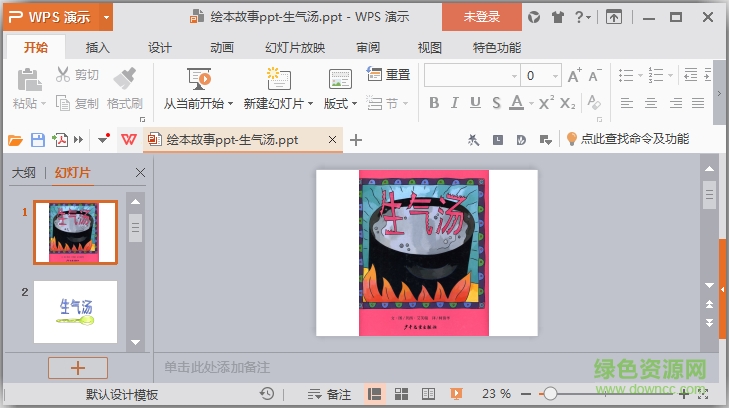Switch to normal view icon
The height and width of the screenshot is (408, 729).
[x=374, y=394]
